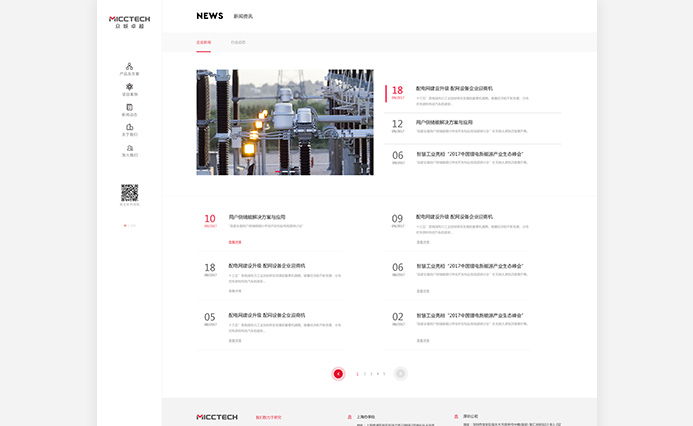
Task: Click the date number 09 in the grid
Action: 397,218
